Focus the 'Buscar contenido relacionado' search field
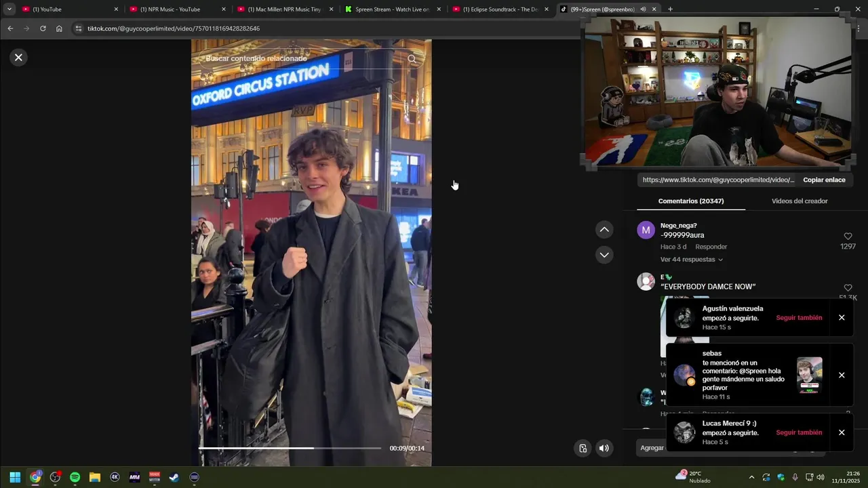 coord(304,59)
